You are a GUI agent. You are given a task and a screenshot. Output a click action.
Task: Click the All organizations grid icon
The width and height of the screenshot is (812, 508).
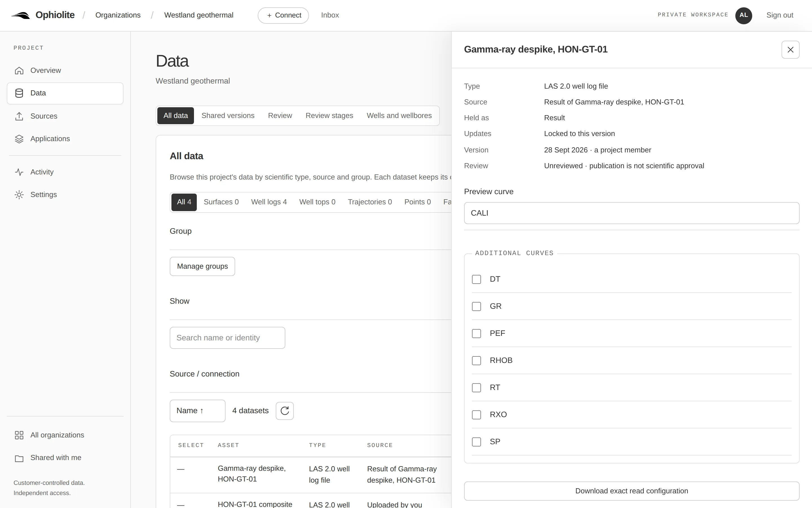[19, 435]
